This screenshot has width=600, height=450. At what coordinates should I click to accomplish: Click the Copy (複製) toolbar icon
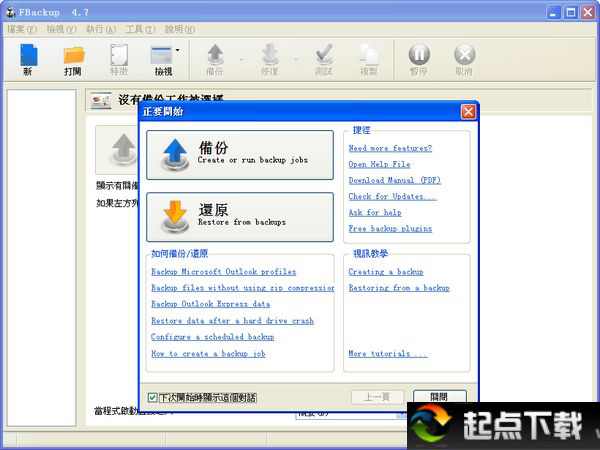(369, 59)
